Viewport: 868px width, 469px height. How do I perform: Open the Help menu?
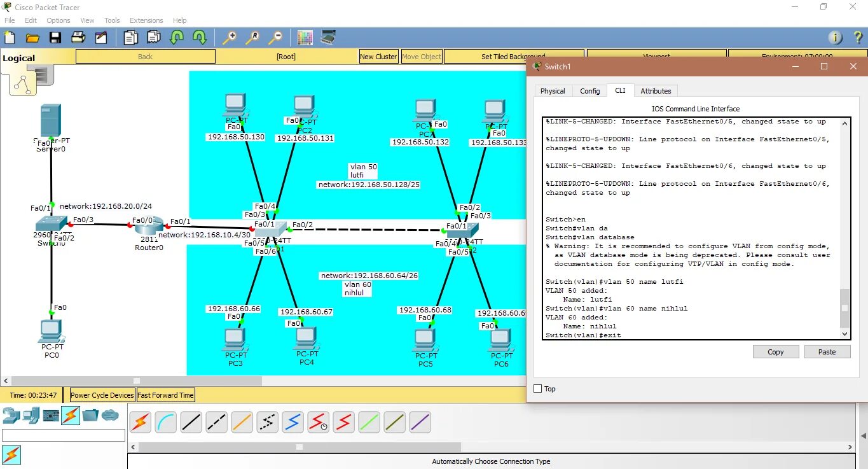click(x=180, y=20)
